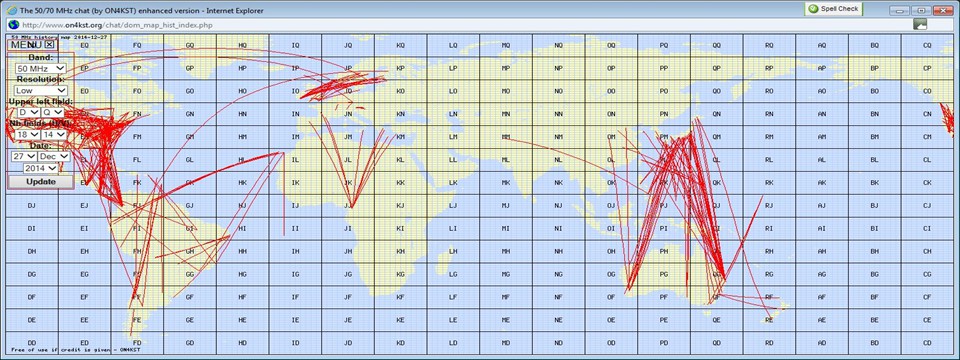Viewport: 960px width, 360px height.
Task: Change horizontal field count dropdown showing 18
Action: pos(28,134)
